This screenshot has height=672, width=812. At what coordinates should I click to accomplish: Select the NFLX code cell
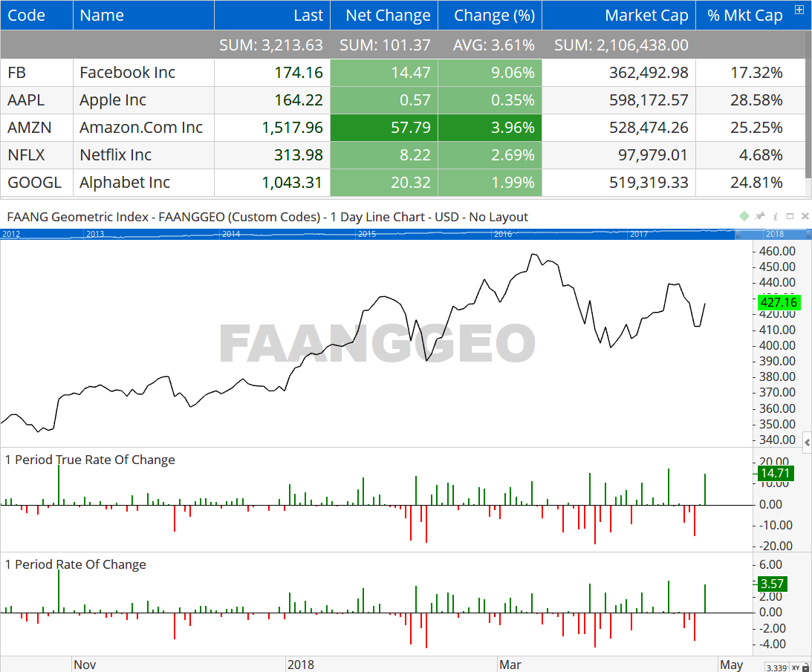[x=36, y=154]
